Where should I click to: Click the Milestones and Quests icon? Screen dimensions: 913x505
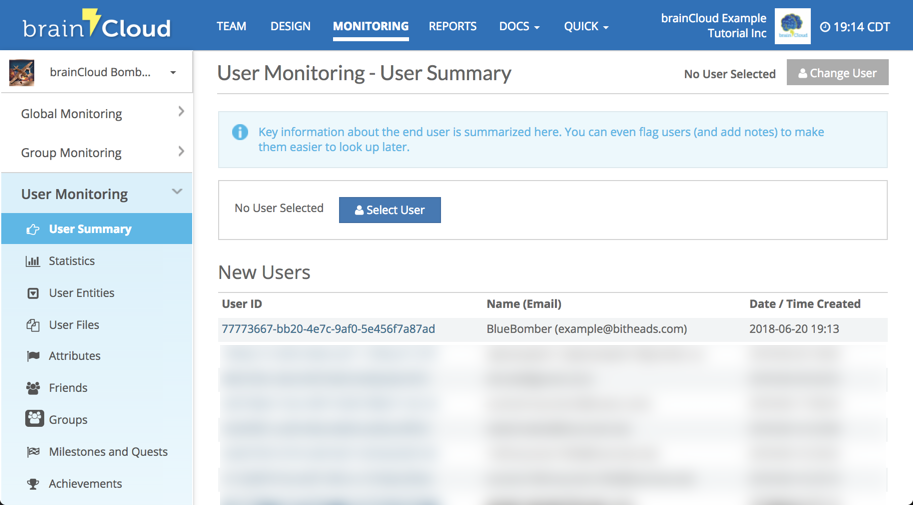pyautogui.click(x=33, y=452)
